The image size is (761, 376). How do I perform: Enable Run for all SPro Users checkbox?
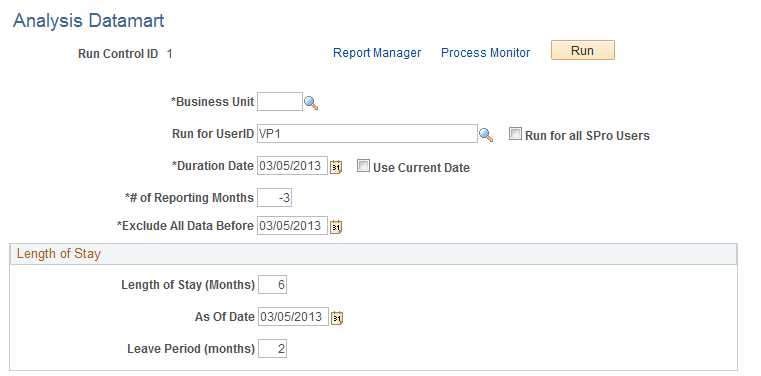514,134
